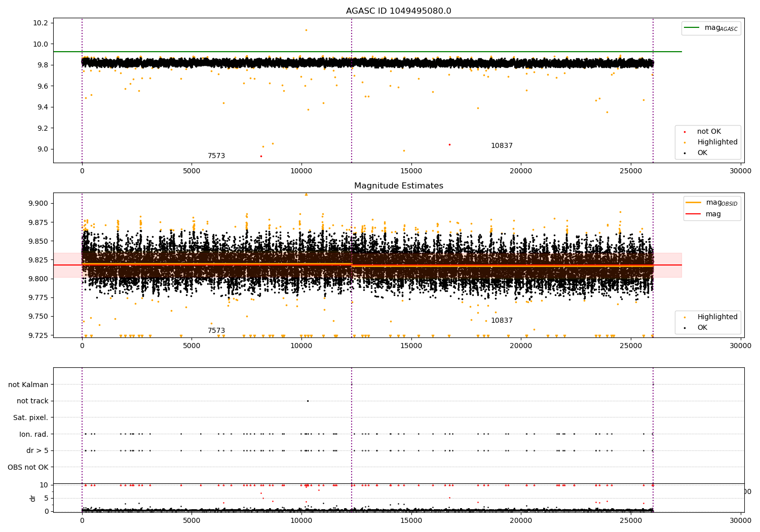Click the "9.825" y-axis tick label
The image size is (760, 532).
(x=38, y=260)
